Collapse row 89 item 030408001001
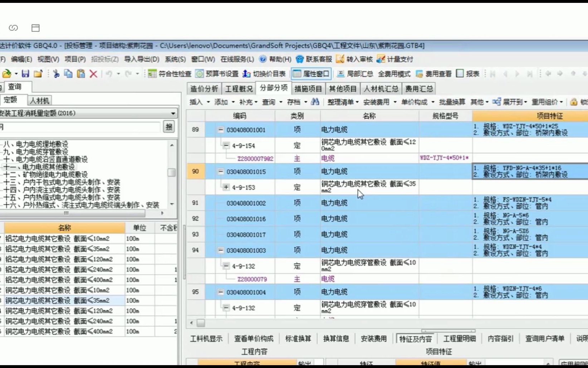This screenshot has width=588, height=368. pyautogui.click(x=221, y=130)
